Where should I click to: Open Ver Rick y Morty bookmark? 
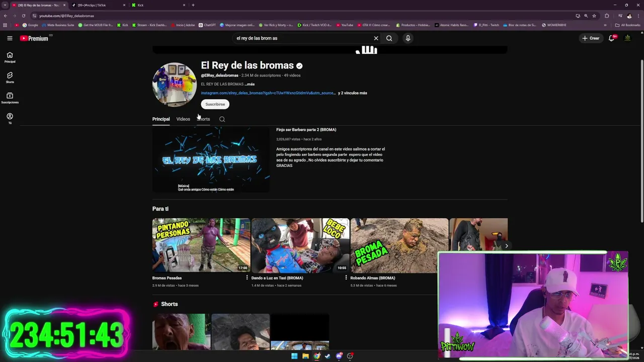click(x=276, y=25)
